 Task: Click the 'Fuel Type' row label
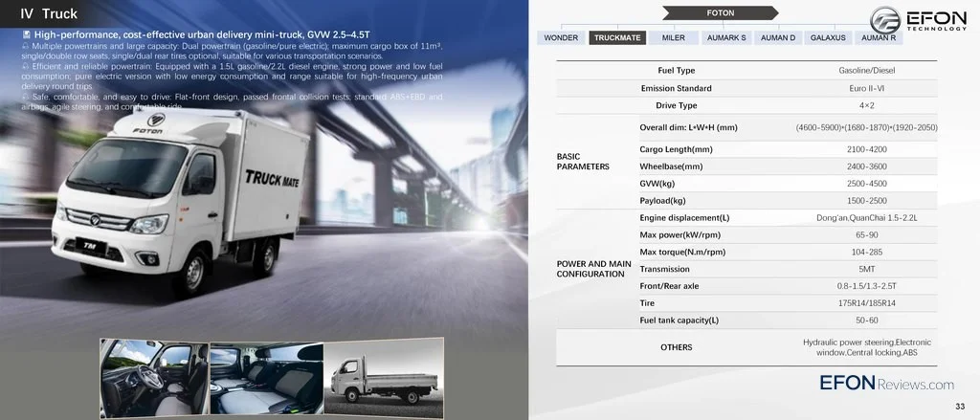click(676, 71)
